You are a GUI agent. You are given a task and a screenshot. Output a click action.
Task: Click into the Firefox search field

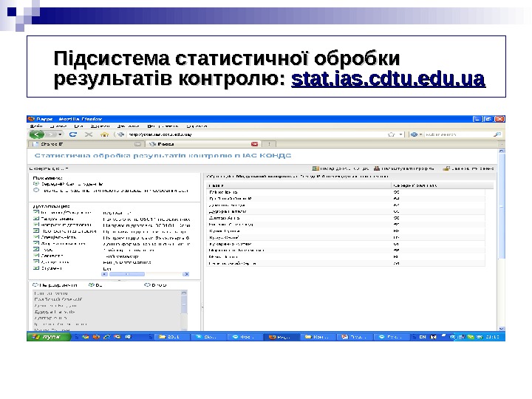click(458, 134)
